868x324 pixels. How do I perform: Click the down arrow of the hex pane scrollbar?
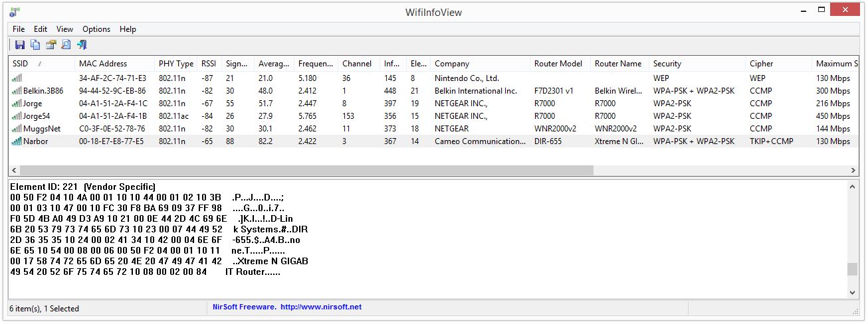tap(853, 292)
